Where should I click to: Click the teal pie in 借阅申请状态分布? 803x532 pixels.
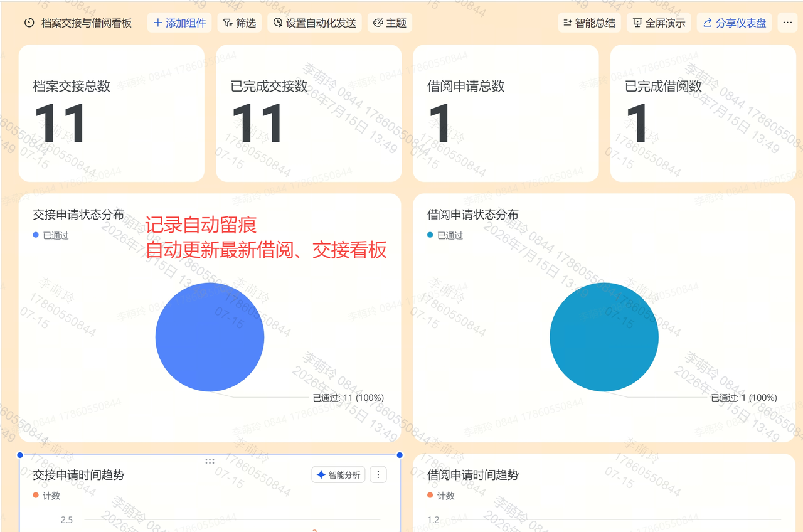(604, 337)
